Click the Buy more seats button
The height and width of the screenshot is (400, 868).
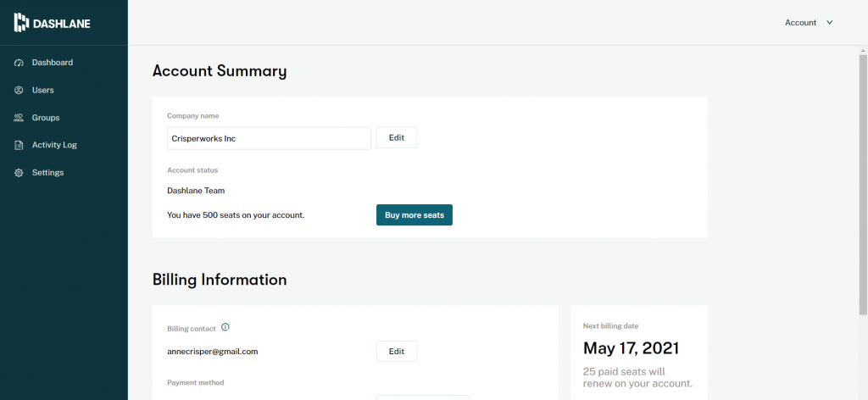414,215
